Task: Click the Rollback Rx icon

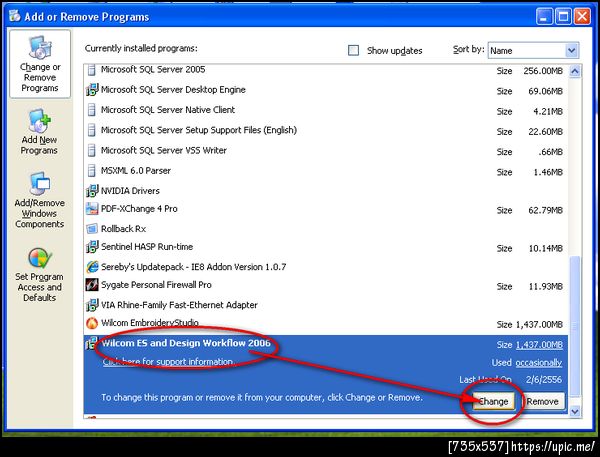Action: click(x=92, y=229)
